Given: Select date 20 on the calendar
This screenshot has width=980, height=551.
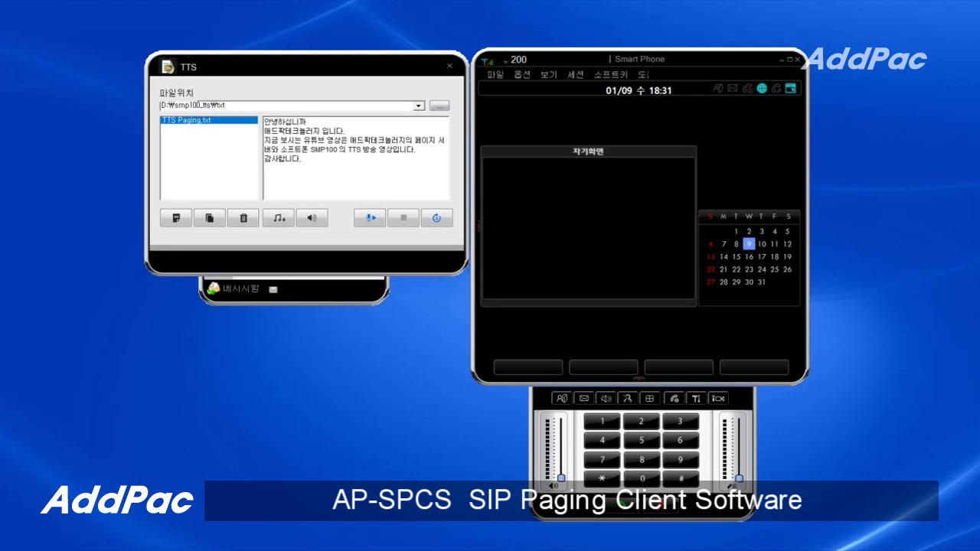Looking at the screenshot, I should pos(710,269).
